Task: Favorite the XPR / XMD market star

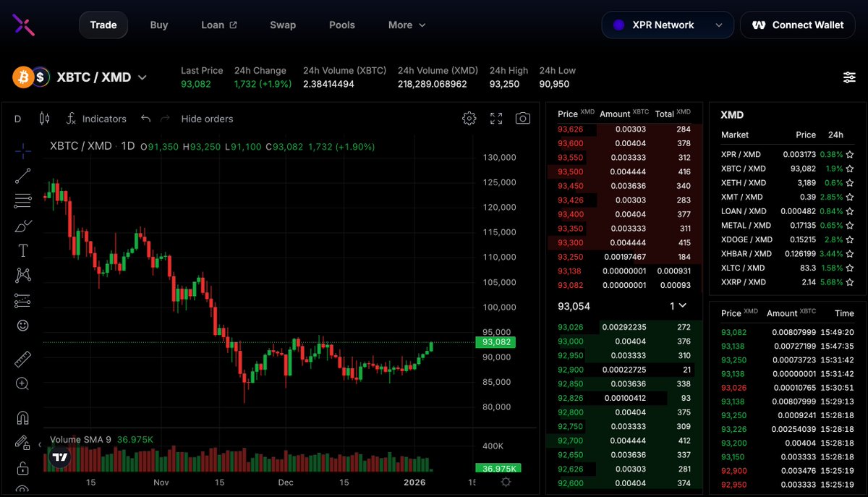Action: [850, 154]
